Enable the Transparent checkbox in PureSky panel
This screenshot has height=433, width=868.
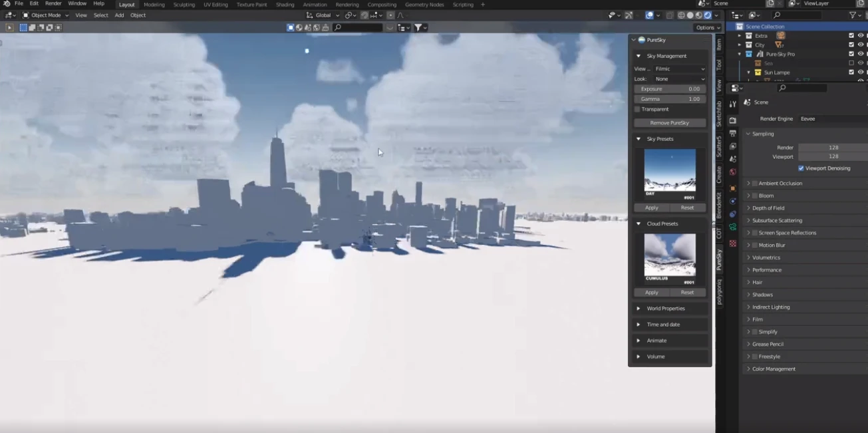(x=637, y=109)
